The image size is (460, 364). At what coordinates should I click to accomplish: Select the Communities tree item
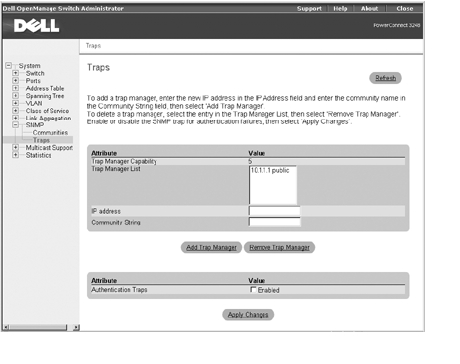tap(50, 133)
